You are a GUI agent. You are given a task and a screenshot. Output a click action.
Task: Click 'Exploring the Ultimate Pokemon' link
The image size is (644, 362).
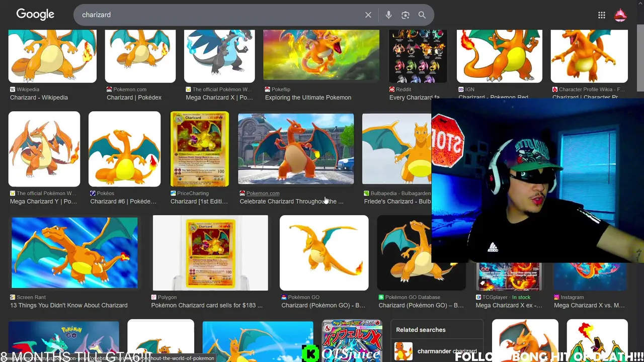pyautogui.click(x=308, y=98)
